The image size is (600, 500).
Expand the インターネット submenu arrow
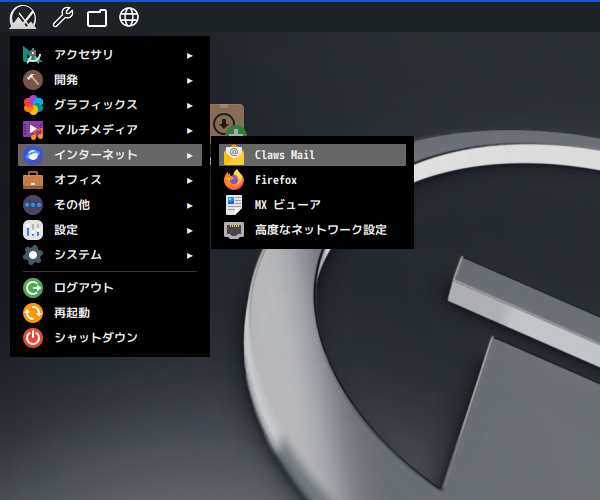click(189, 156)
